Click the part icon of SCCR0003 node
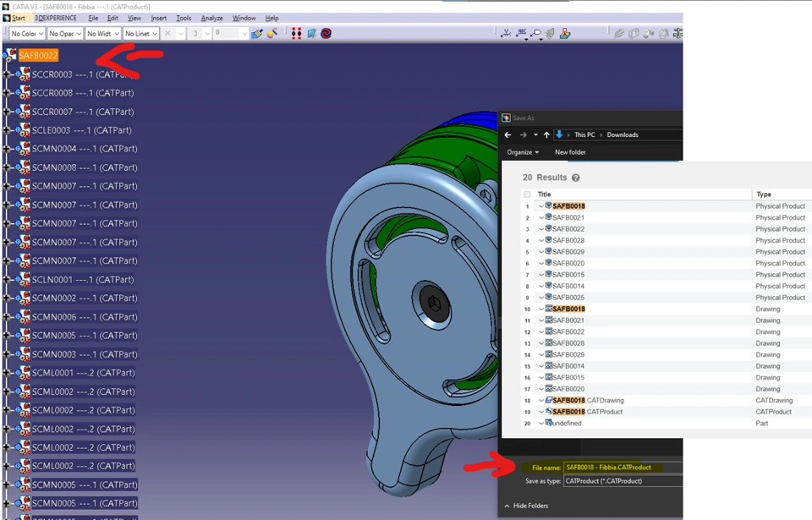812x520 pixels. tap(23, 74)
